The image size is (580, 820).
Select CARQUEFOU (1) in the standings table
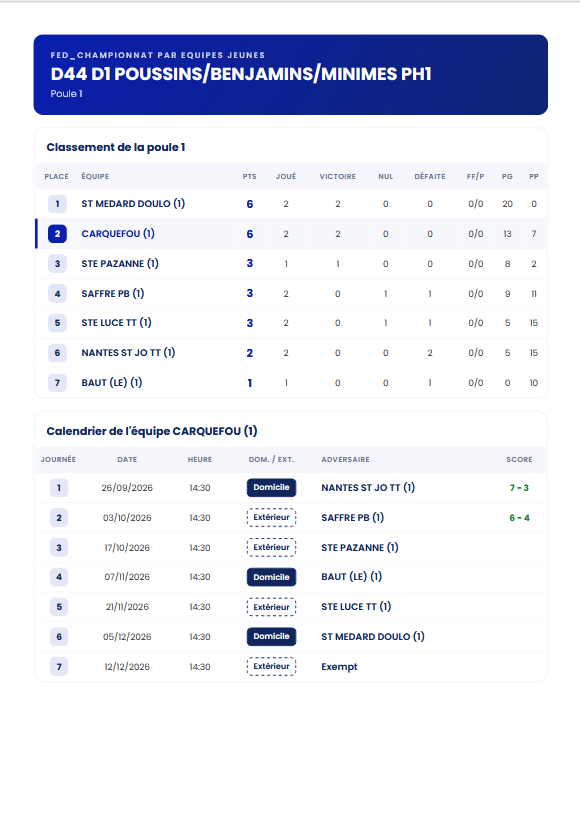pos(118,233)
